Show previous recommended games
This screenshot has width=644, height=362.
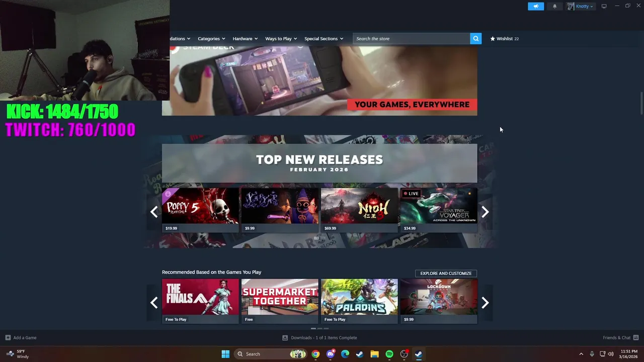154,302
